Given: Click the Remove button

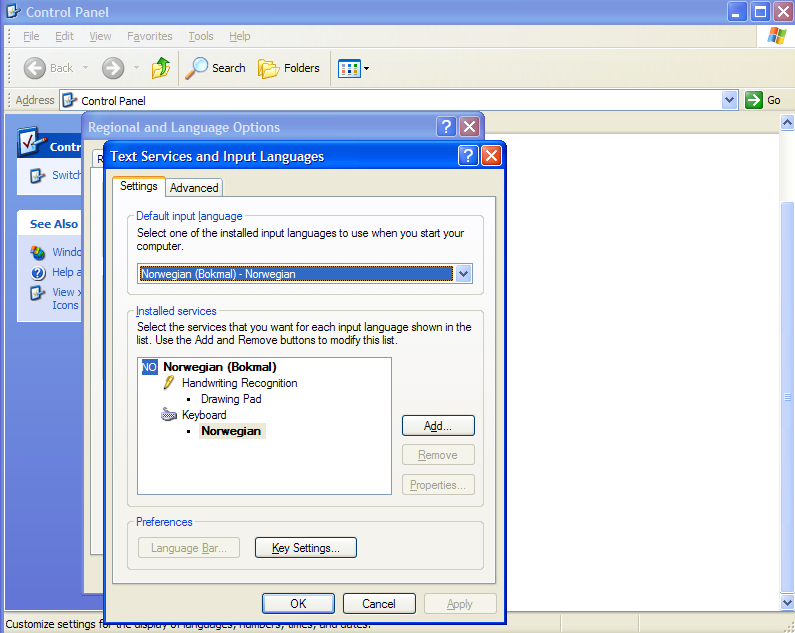Looking at the screenshot, I should click(438, 455).
